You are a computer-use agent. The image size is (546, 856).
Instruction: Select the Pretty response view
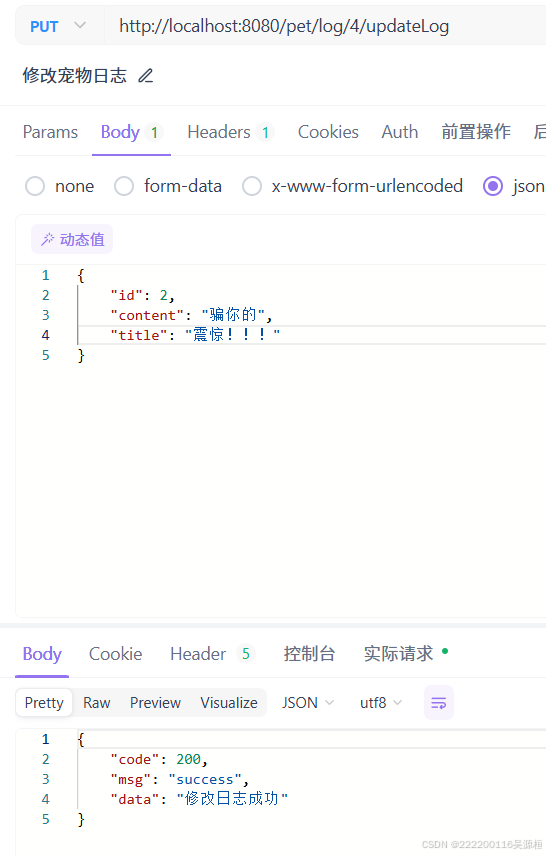(44, 703)
